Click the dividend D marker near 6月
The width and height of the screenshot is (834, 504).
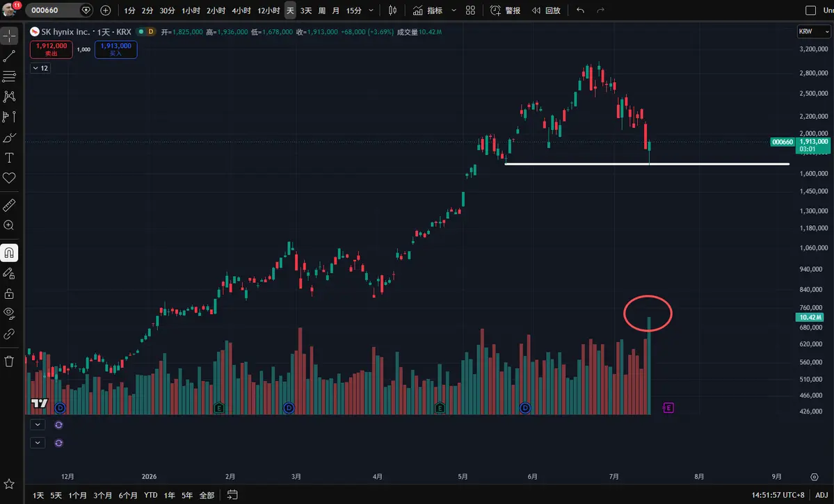(525, 408)
